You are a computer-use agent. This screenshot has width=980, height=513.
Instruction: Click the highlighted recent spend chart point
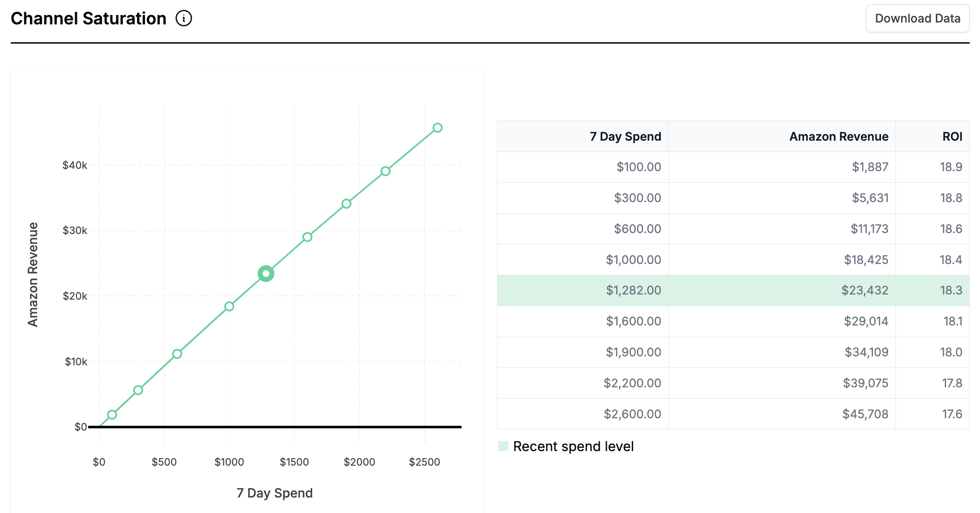266,274
